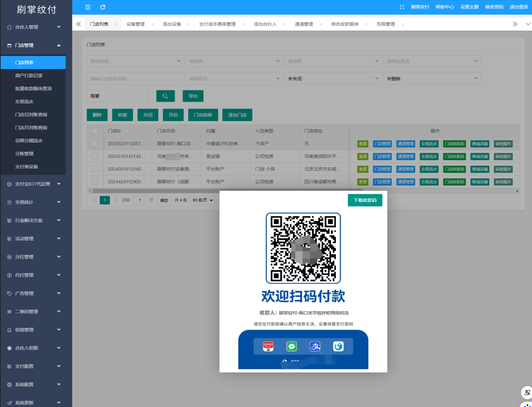Tick the select-all checkbox in table header
Viewport: 532px width, 407px height.
(95, 131)
